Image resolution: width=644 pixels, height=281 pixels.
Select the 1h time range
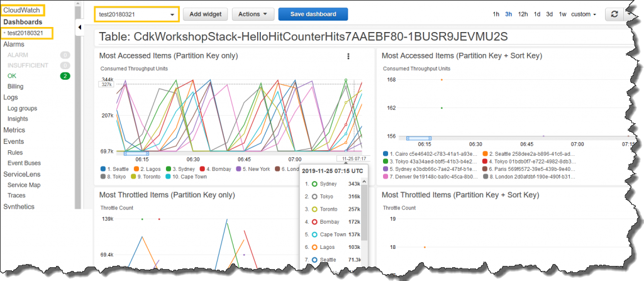(x=496, y=14)
